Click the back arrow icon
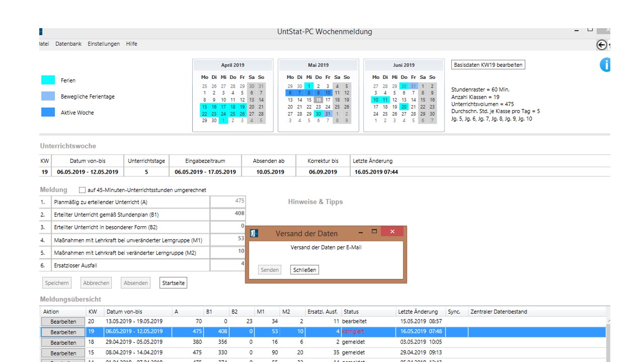 point(602,45)
